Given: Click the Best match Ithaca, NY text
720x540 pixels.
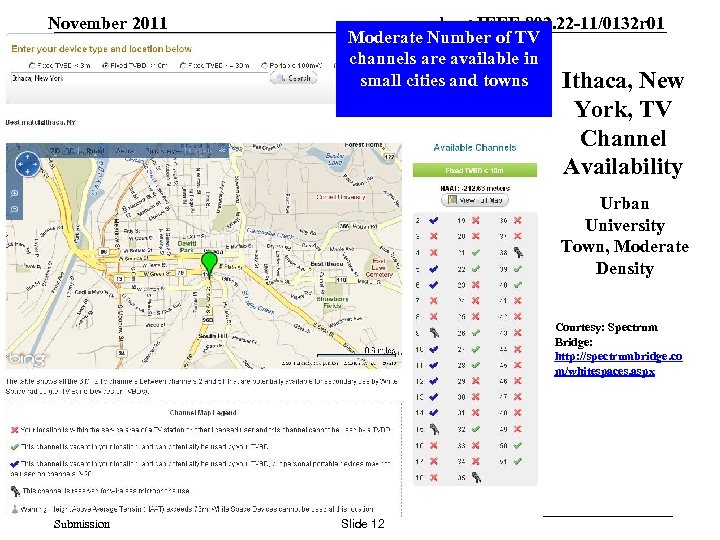Looking at the screenshot, I should tap(40, 123).
